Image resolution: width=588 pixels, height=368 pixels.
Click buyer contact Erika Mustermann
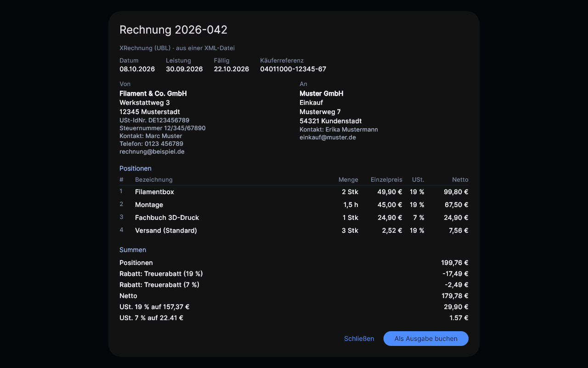[339, 129]
